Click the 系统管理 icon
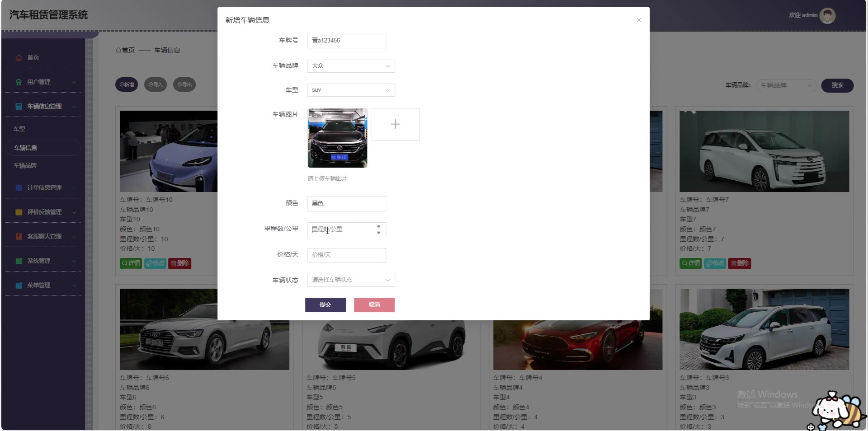This screenshot has height=431, width=868. click(19, 261)
